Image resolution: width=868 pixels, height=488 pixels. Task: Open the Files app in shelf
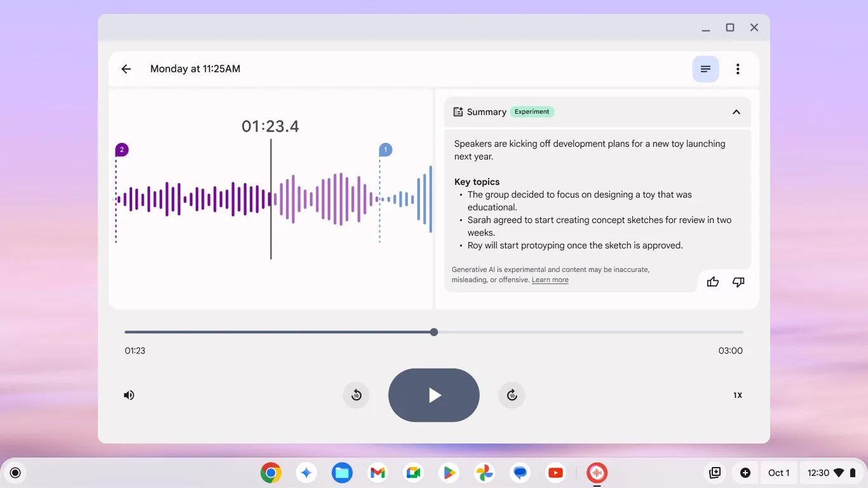coord(342,473)
